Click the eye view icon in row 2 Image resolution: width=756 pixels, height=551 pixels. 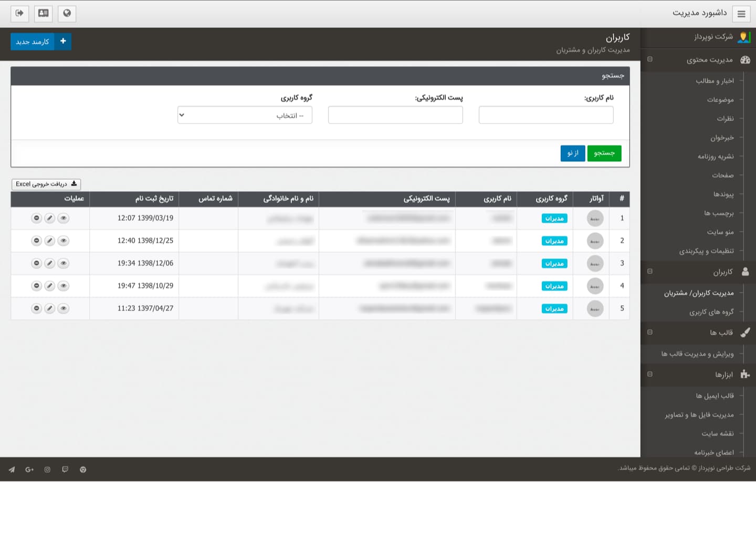point(63,241)
